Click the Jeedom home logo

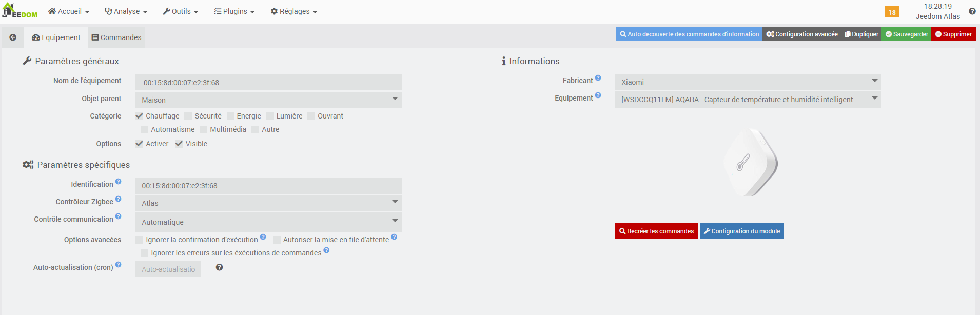[19, 11]
